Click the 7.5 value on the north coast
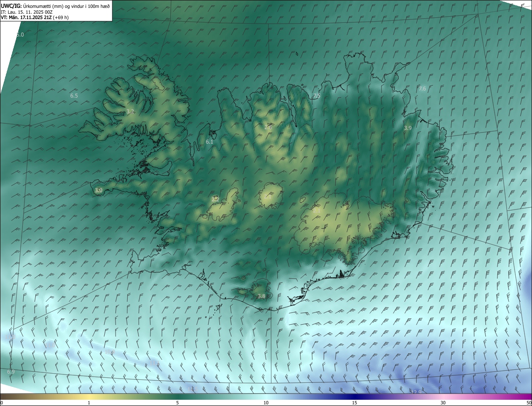The image size is (532, 406). pos(317,95)
